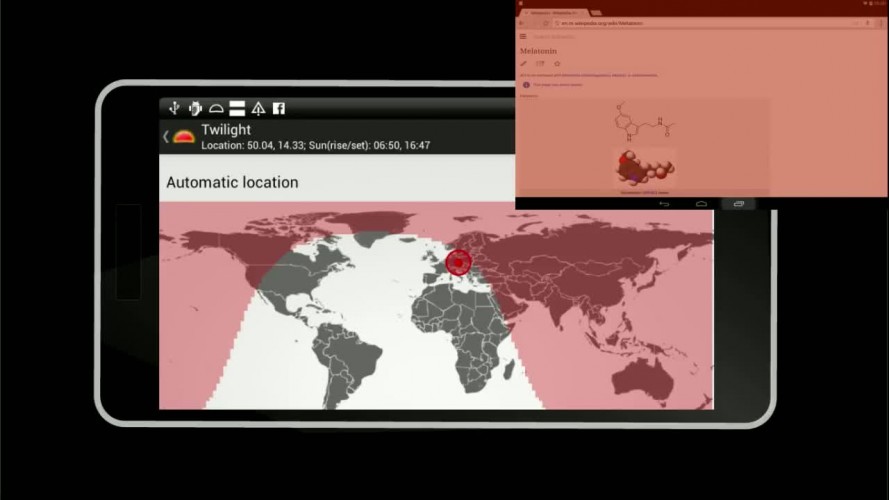This screenshot has width=889, height=500.
Task: Tap the red location marker on the map
Action: pyautogui.click(x=458, y=262)
